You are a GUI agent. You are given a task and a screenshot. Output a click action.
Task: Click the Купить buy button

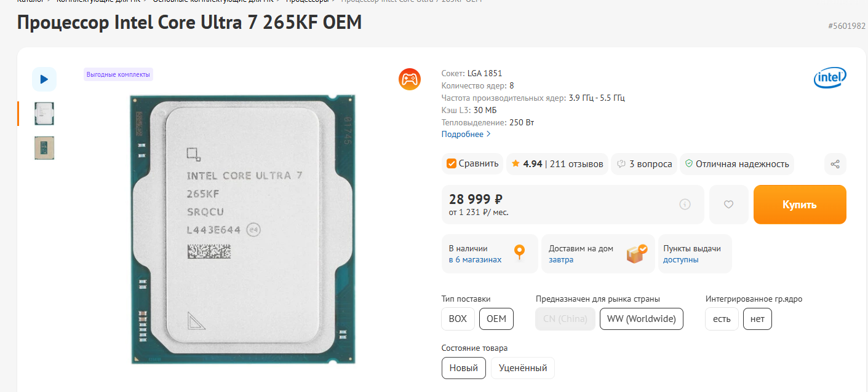coord(800,205)
